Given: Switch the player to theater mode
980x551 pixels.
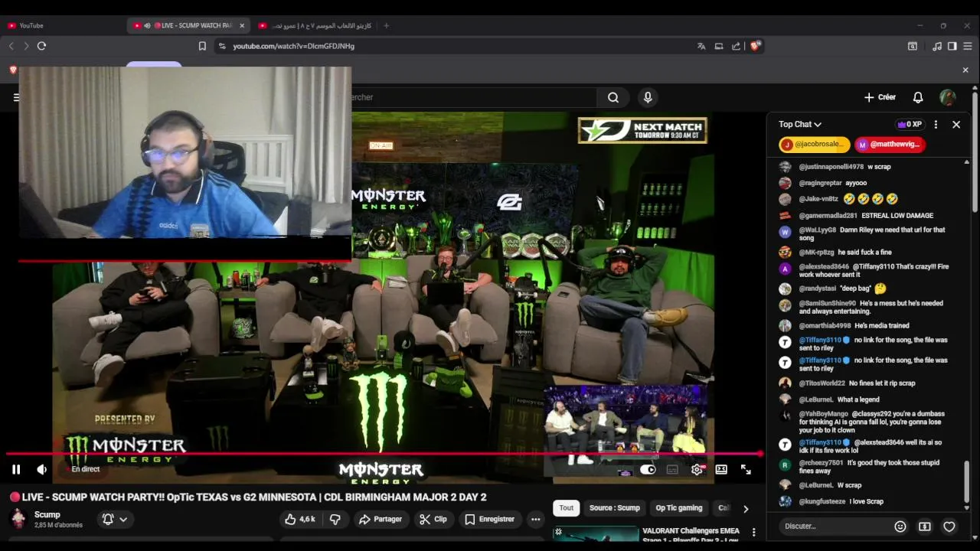Looking at the screenshot, I should pos(721,469).
